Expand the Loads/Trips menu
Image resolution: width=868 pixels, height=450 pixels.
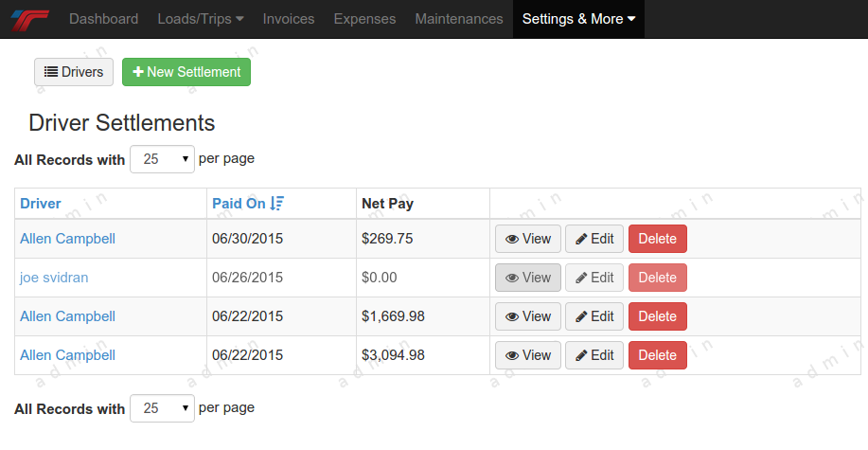200,19
